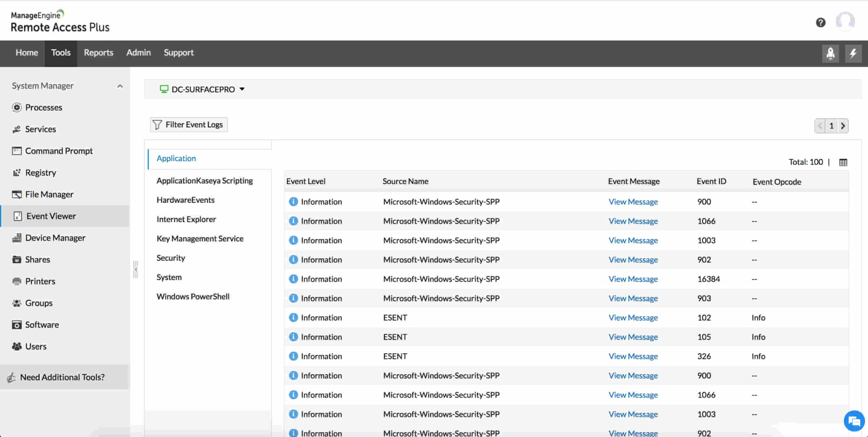Viewport: 868px width, 437px height.
Task: Click the sidebar collapse handle
Action: [x=135, y=269]
